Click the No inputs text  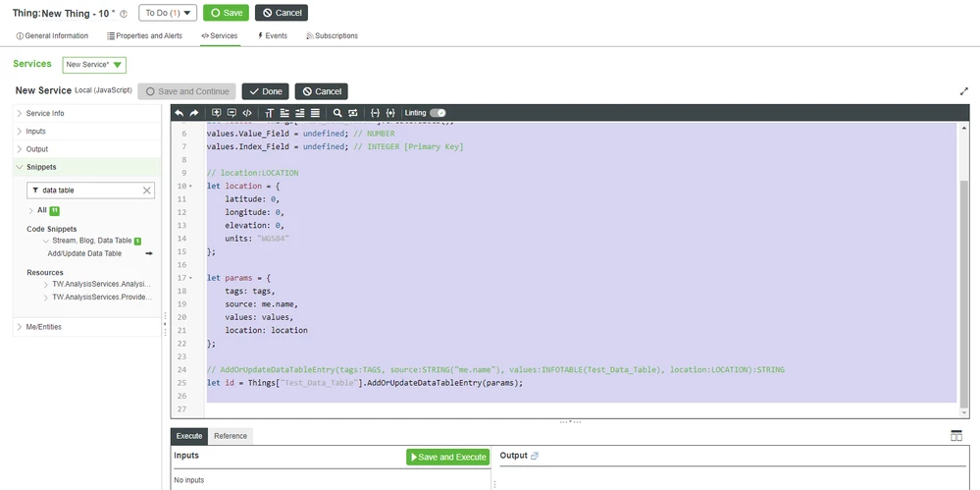click(188, 480)
